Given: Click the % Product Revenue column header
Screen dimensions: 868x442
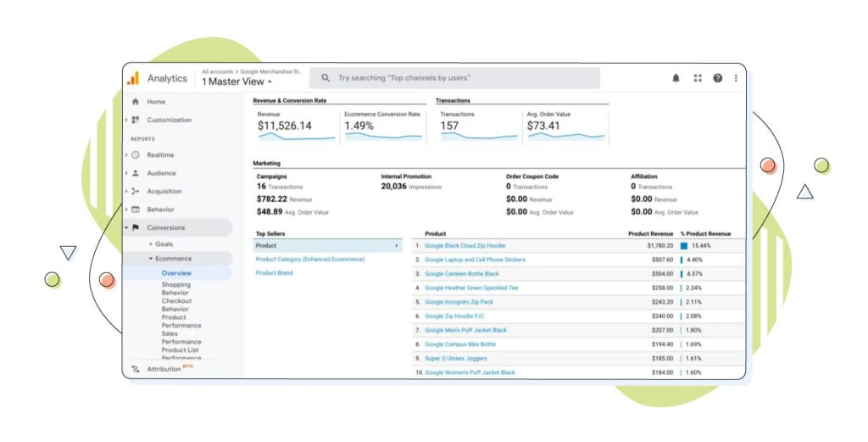Looking at the screenshot, I should (706, 234).
